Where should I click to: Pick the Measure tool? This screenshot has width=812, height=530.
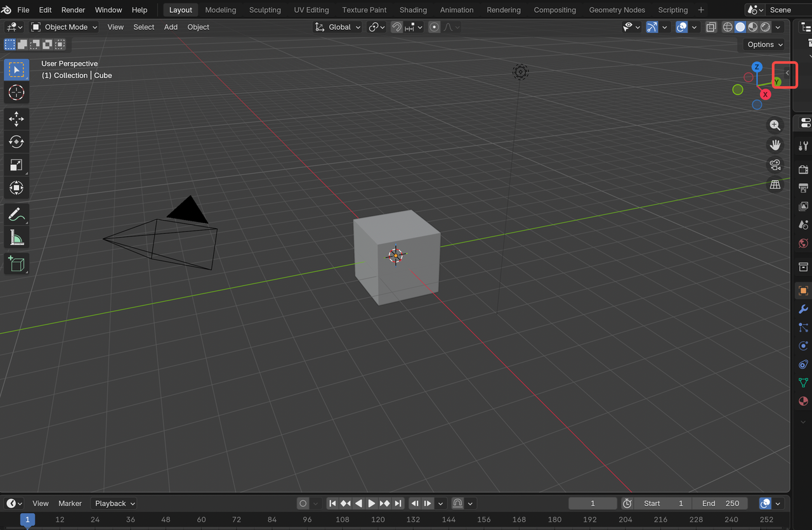[x=16, y=238]
